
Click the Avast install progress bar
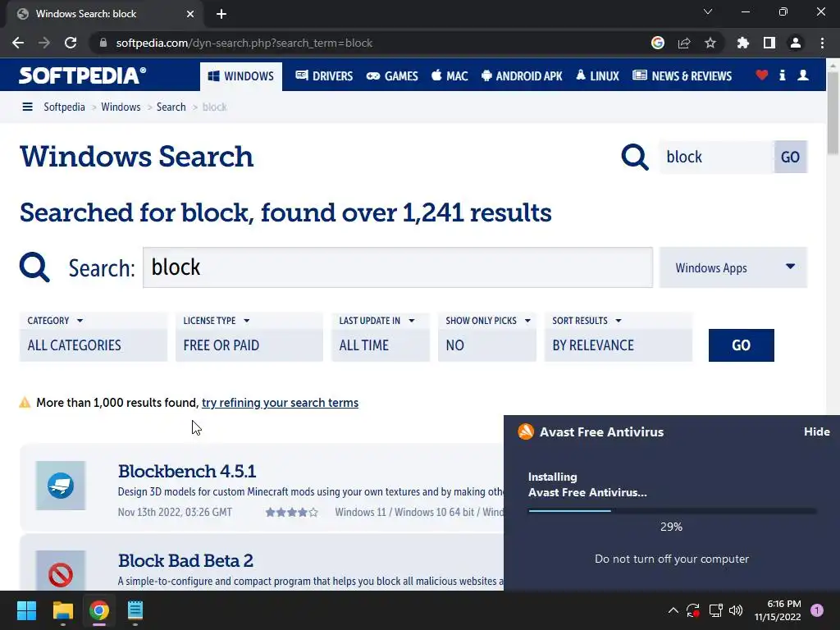[x=672, y=510]
